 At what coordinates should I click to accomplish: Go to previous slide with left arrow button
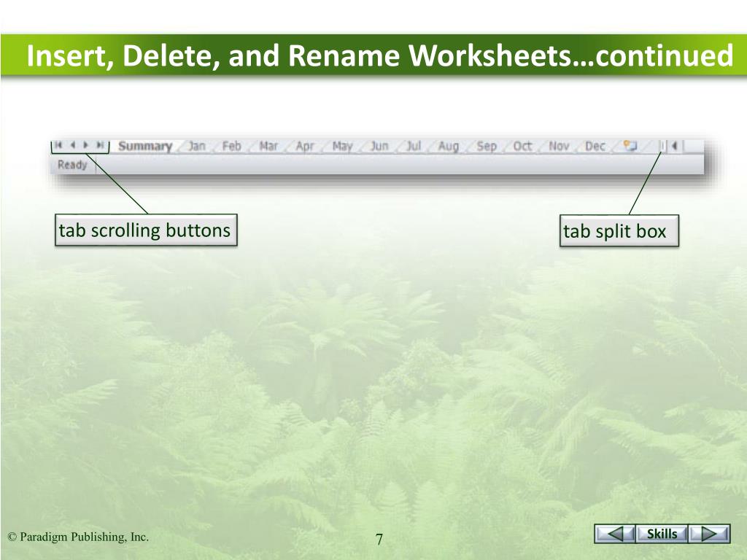(615, 534)
